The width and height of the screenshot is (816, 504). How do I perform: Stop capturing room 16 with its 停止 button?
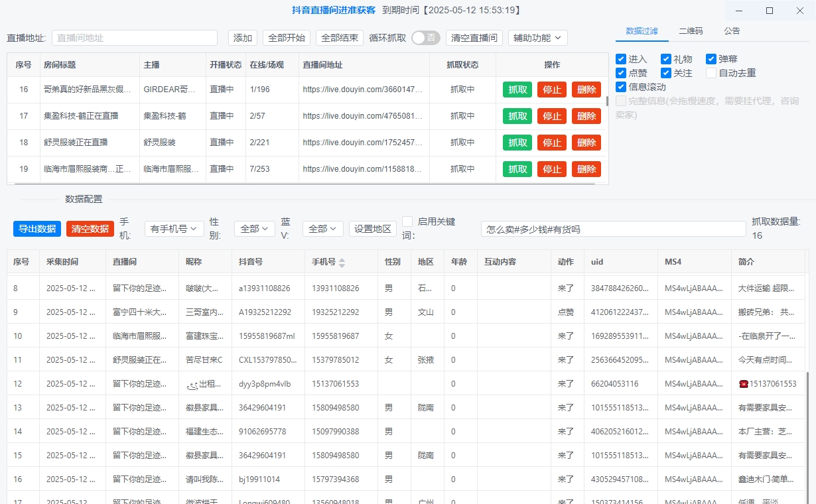(x=551, y=89)
